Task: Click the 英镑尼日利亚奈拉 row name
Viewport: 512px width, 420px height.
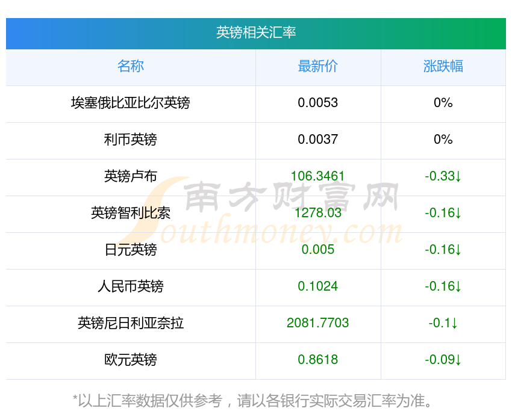Action: point(131,323)
